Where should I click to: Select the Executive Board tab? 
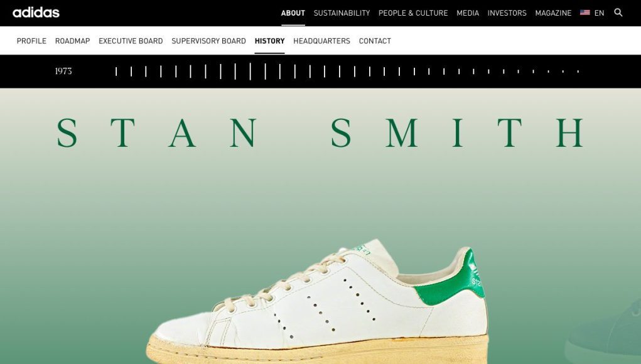pos(131,41)
